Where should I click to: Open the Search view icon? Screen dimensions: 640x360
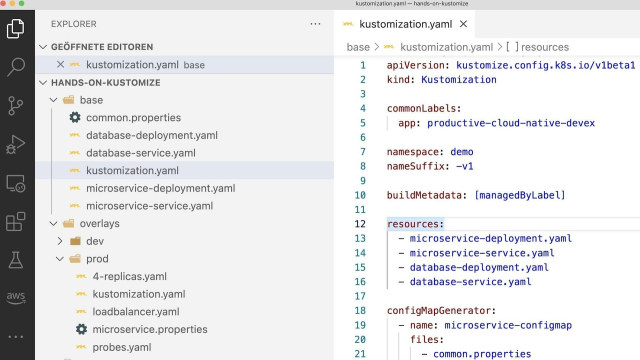16,67
